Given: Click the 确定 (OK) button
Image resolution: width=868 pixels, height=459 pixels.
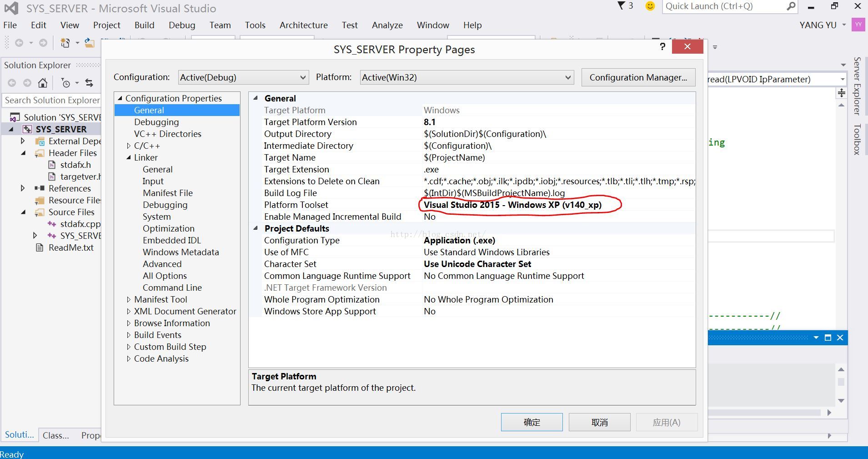Looking at the screenshot, I should point(532,422).
